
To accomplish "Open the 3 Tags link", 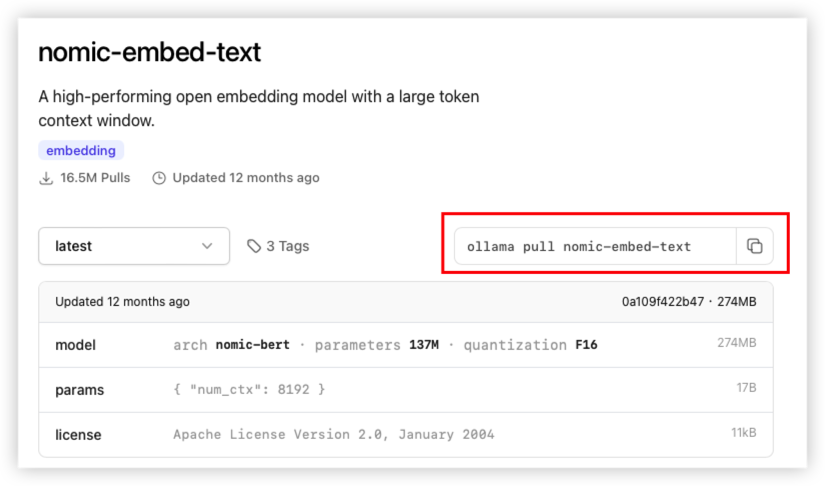I will point(288,246).
